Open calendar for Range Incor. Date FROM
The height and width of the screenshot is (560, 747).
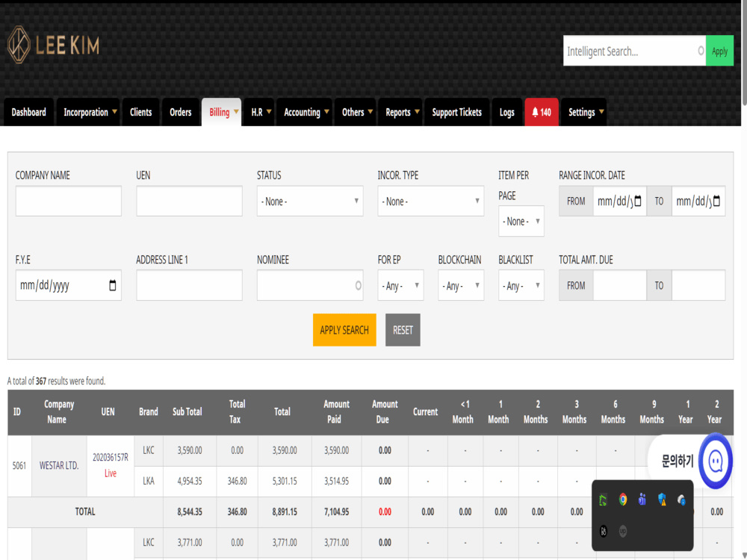pyautogui.click(x=638, y=201)
